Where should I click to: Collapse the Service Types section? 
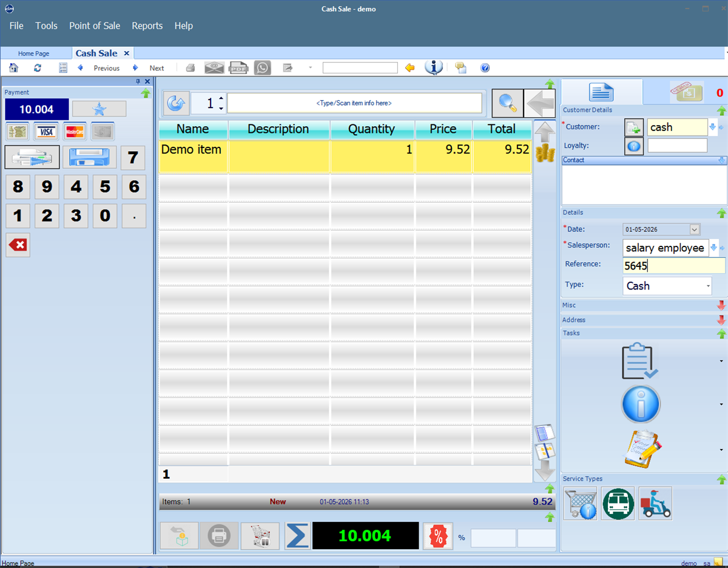click(721, 479)
